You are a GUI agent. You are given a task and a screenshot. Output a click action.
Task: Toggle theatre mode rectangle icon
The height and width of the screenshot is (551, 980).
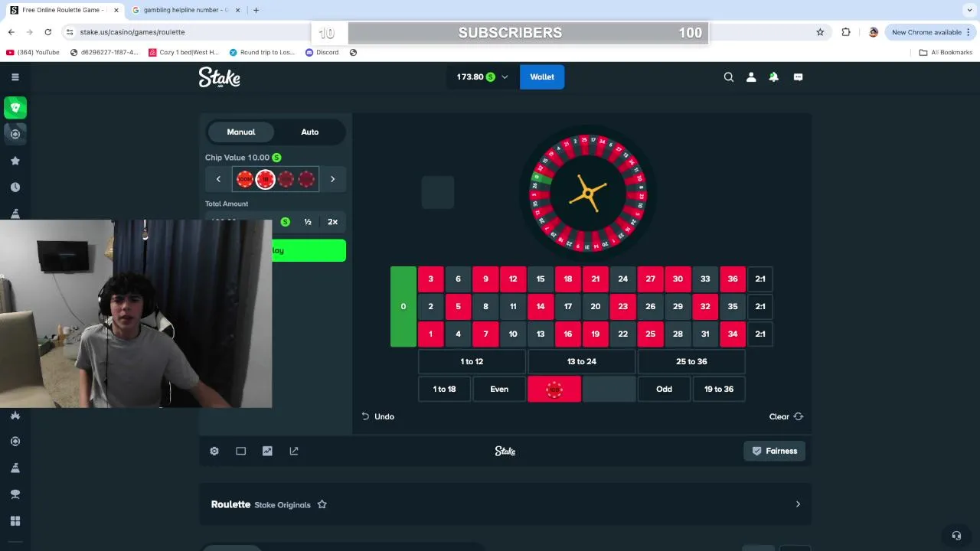(240, 451)
